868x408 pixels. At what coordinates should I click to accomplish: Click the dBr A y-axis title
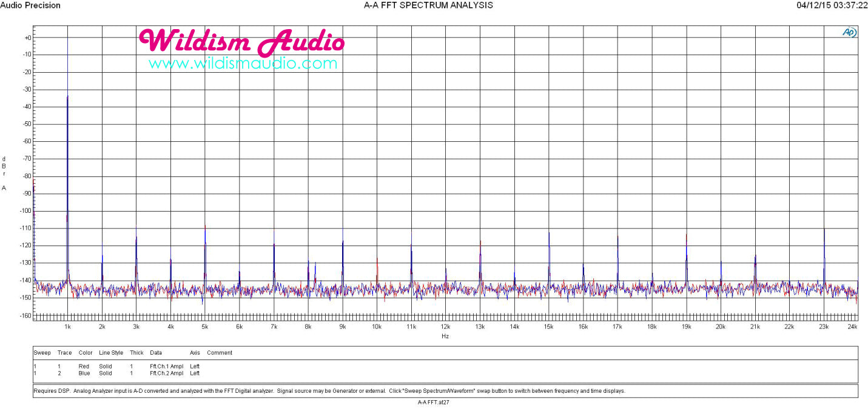tap(4, 173)
